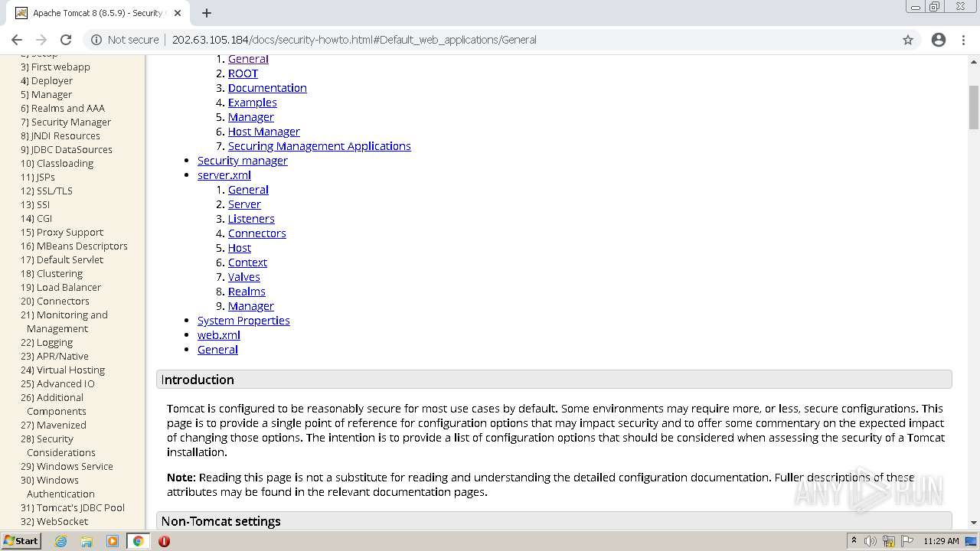Reload the current page
The image size is (980, 551).
tap(66, 40)
